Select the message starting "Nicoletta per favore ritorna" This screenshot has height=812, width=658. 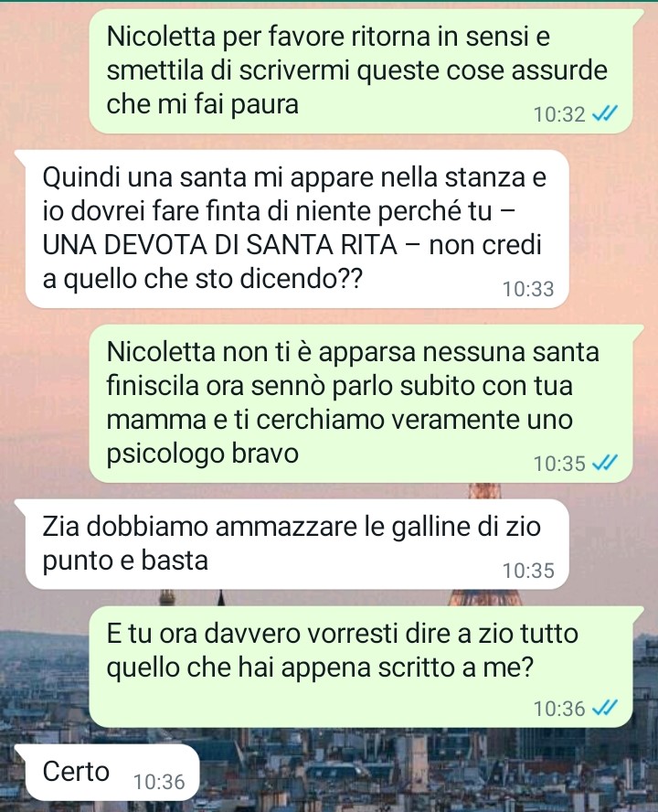[361, 71]
